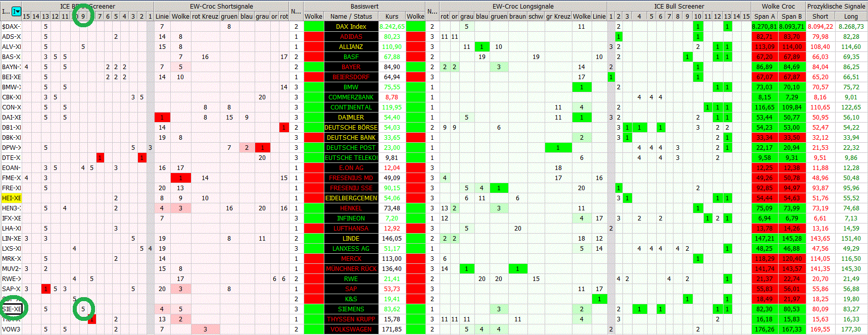
Task: Sort by the Long column header
Action: [x=851, y=16]
